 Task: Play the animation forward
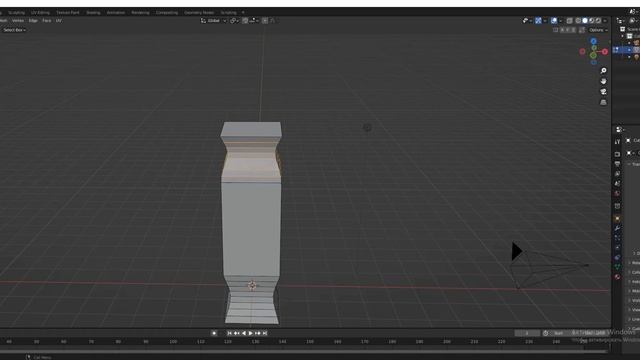pyautogui.click(x=251, y=333)
